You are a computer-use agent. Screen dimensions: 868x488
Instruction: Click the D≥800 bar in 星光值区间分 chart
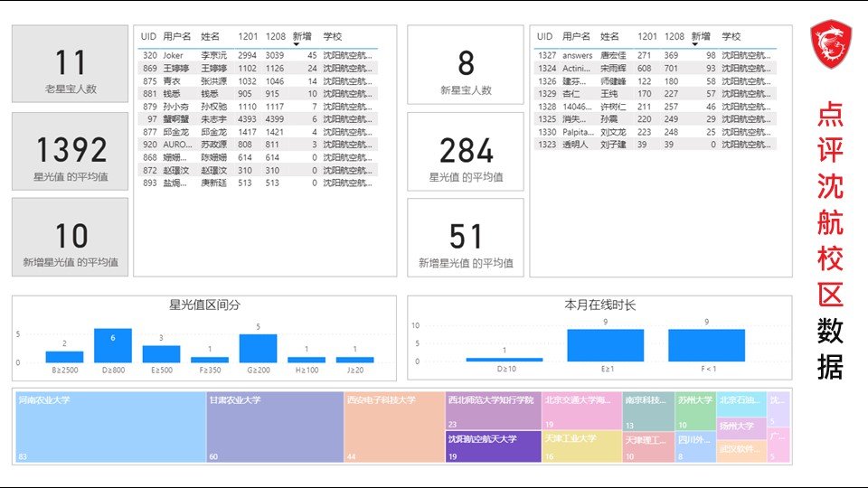pos(113,345)
